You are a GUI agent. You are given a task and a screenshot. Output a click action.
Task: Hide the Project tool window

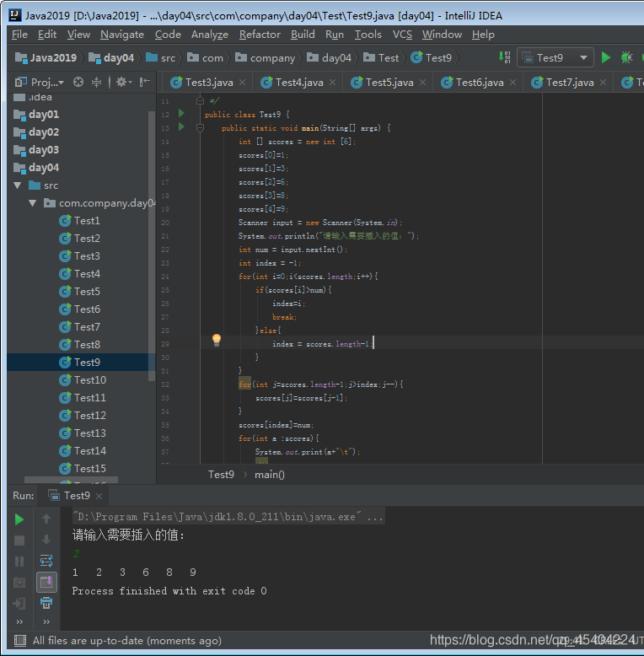(x=145, y=82)
